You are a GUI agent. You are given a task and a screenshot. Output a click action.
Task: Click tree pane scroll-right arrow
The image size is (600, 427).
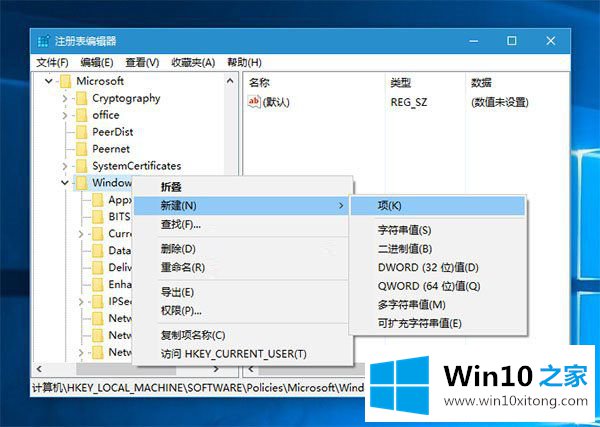pyautogui.click(x=216, y=369)
